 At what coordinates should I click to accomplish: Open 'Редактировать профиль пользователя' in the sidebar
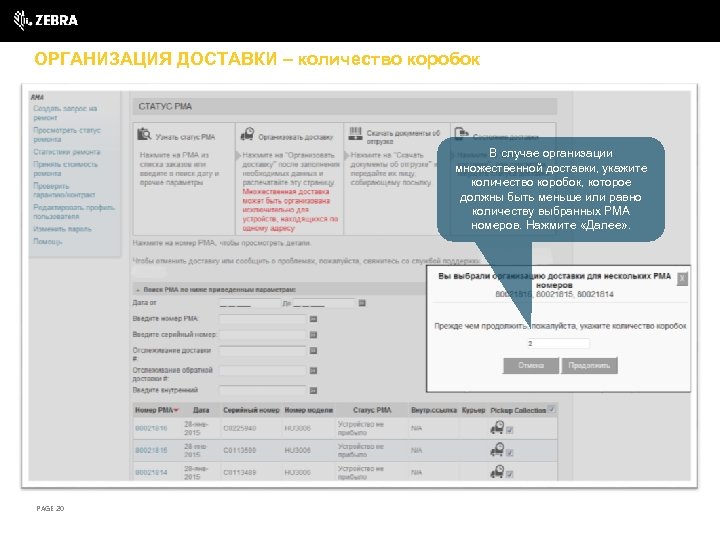[x=74, y=212]
